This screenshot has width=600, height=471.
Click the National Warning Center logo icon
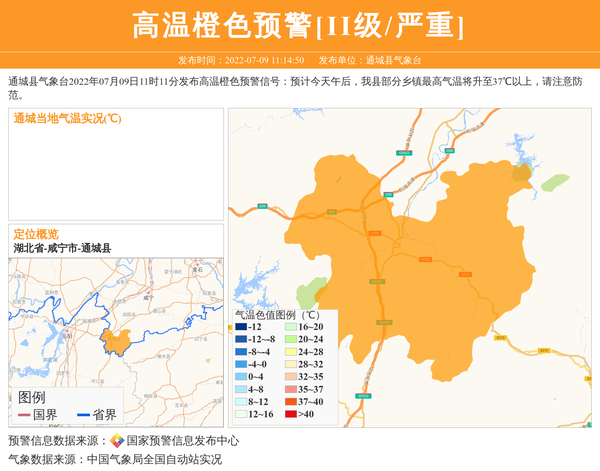[117, 440]
